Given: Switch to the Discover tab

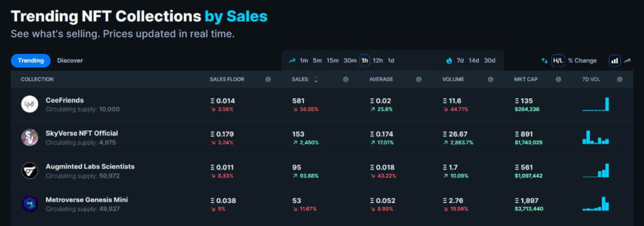Looking at the screenshot, I should 70,61.
